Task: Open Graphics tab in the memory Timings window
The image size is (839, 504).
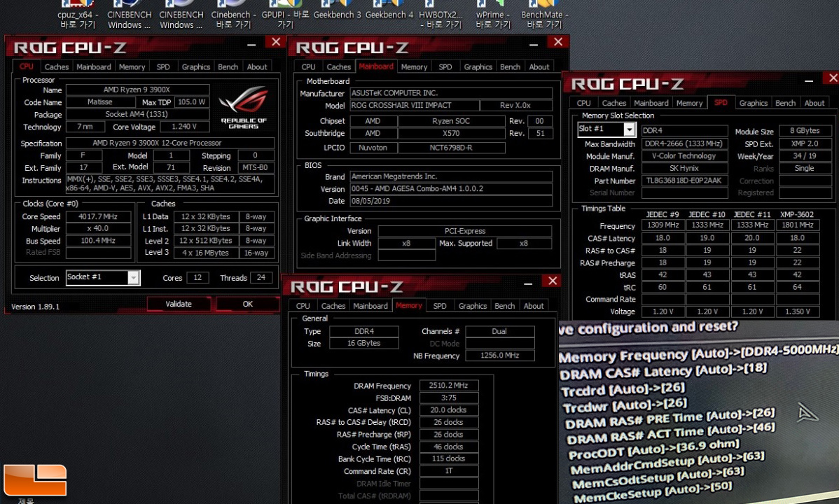Action: [x=473, y=306]
